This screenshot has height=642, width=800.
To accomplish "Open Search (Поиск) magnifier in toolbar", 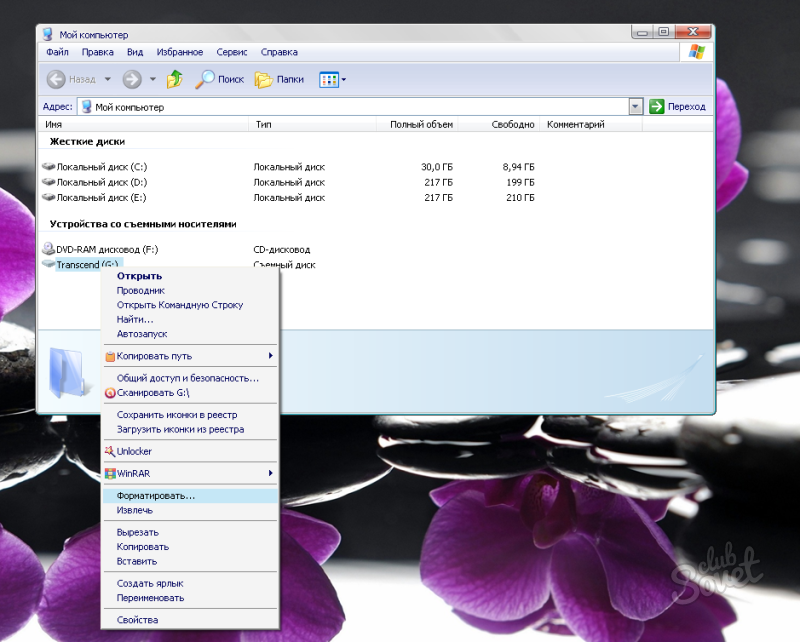I will 206,79.
